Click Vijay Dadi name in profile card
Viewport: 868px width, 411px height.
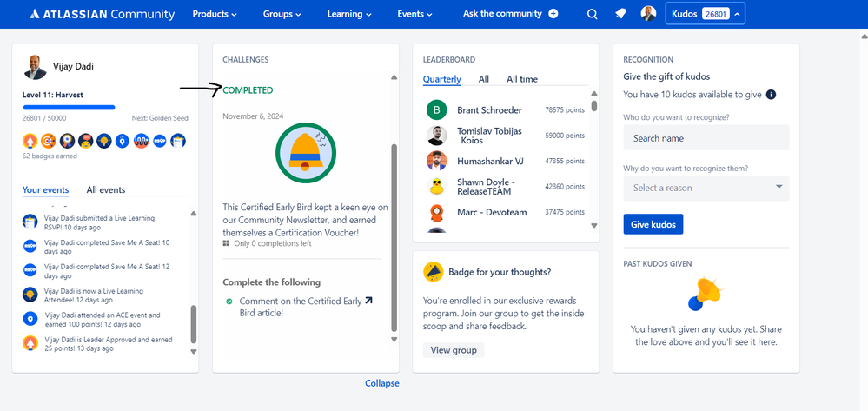coord(73,66)
